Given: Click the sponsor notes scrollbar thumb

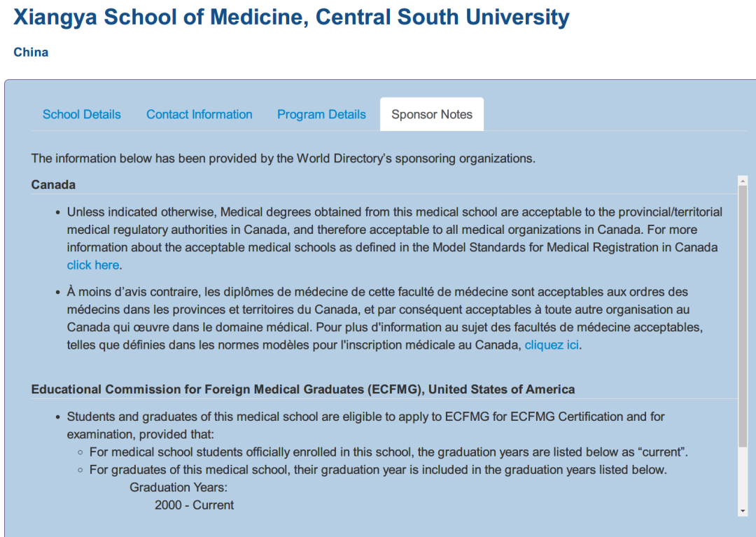Looking at the screenshot, I should click(x=743, y=316).
